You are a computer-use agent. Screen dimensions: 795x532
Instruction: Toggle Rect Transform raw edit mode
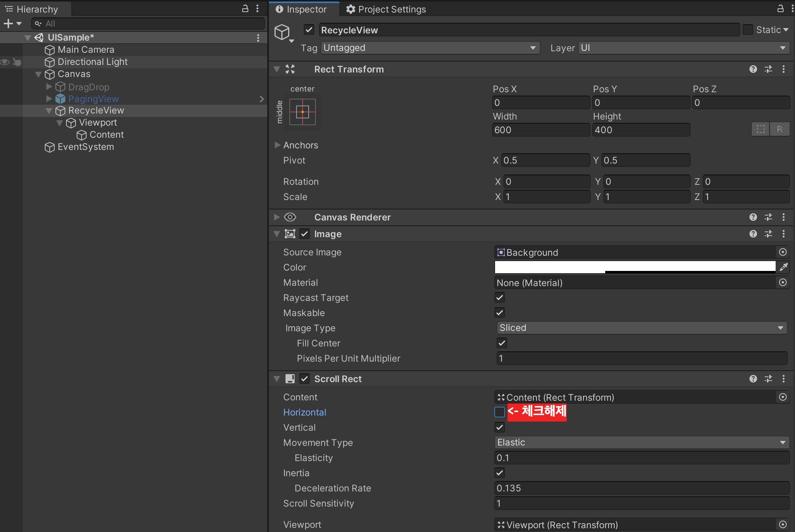(780, 129)
